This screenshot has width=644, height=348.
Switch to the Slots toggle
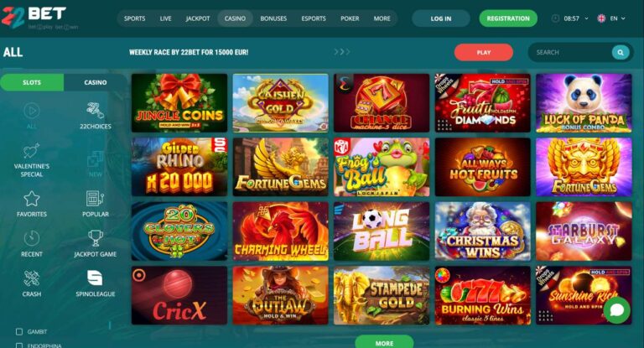(32, 82)
